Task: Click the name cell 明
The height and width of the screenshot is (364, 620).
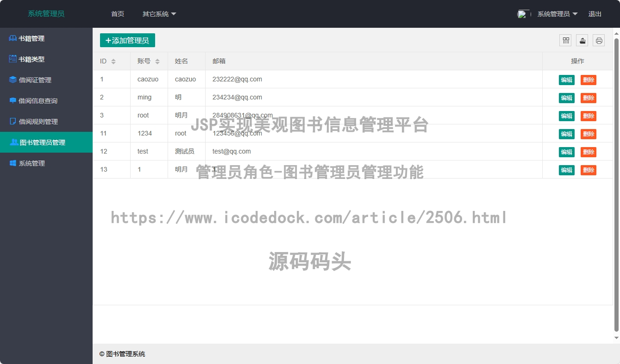Action: [x=187, y=97]
